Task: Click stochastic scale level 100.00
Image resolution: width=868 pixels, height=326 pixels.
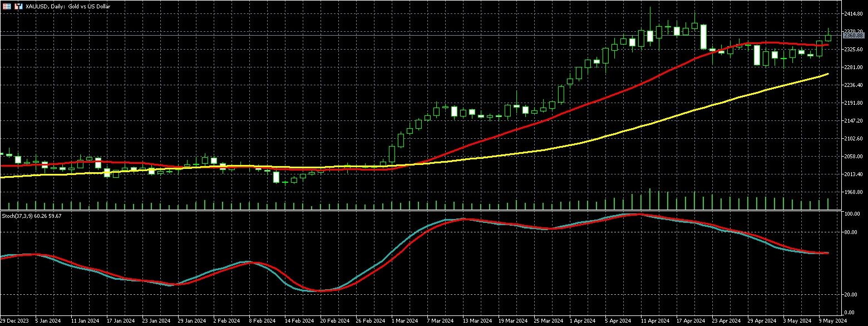Action: 853,214
